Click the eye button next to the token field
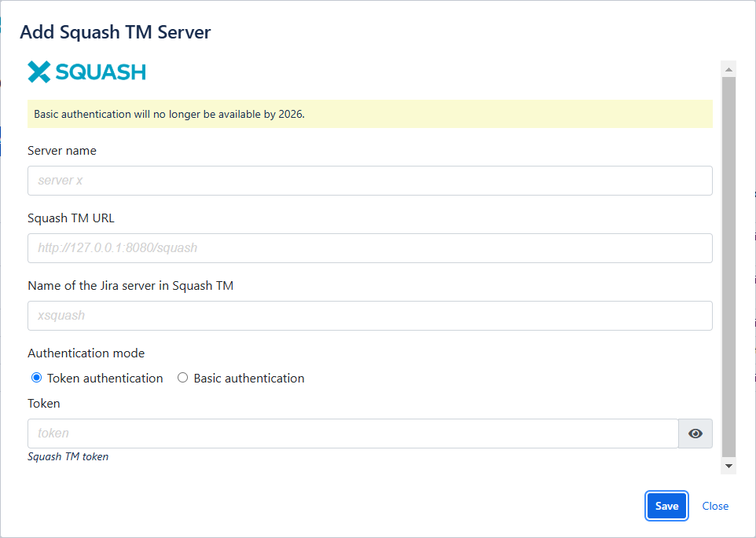Image resolution: width=756 pixels, height=538 pixels. point(695,433)
